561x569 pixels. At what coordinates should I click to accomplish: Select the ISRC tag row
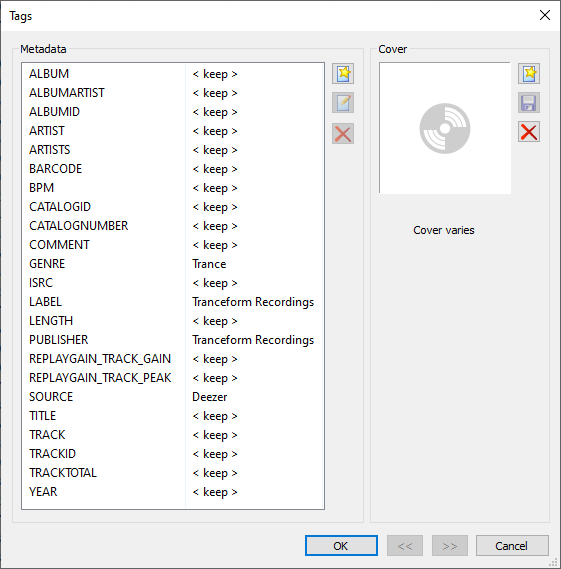coord(173,283)
